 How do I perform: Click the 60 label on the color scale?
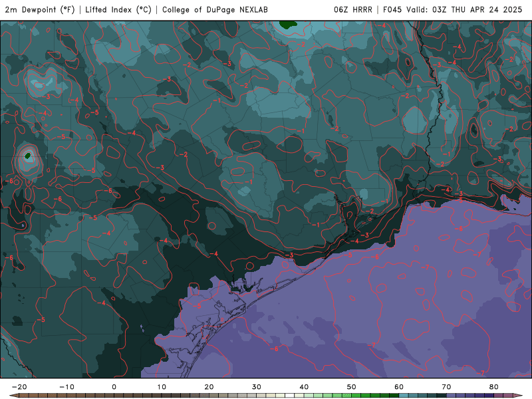(399, 387)
